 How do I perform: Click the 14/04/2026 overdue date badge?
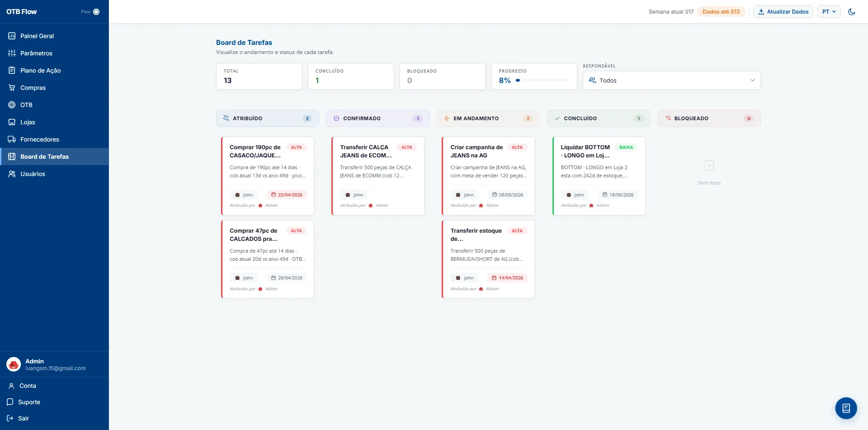[x=508, y=278]
